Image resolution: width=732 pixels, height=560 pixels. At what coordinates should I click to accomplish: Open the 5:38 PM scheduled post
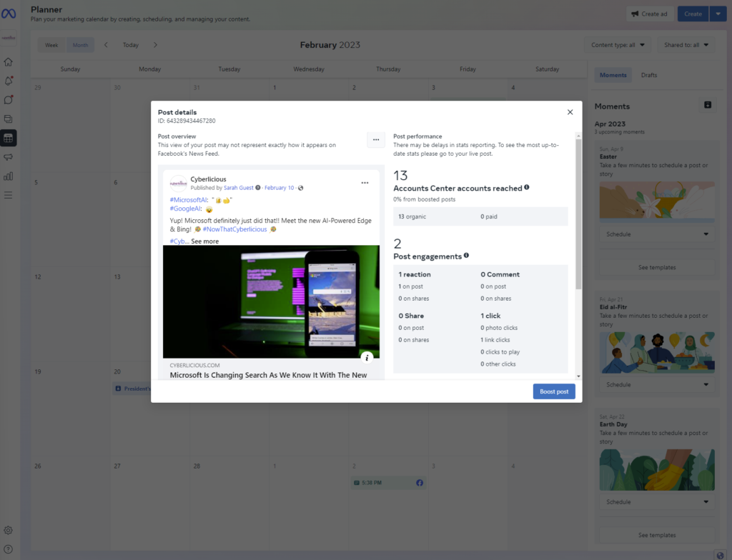pyautogui.click(x=388, y=483)
